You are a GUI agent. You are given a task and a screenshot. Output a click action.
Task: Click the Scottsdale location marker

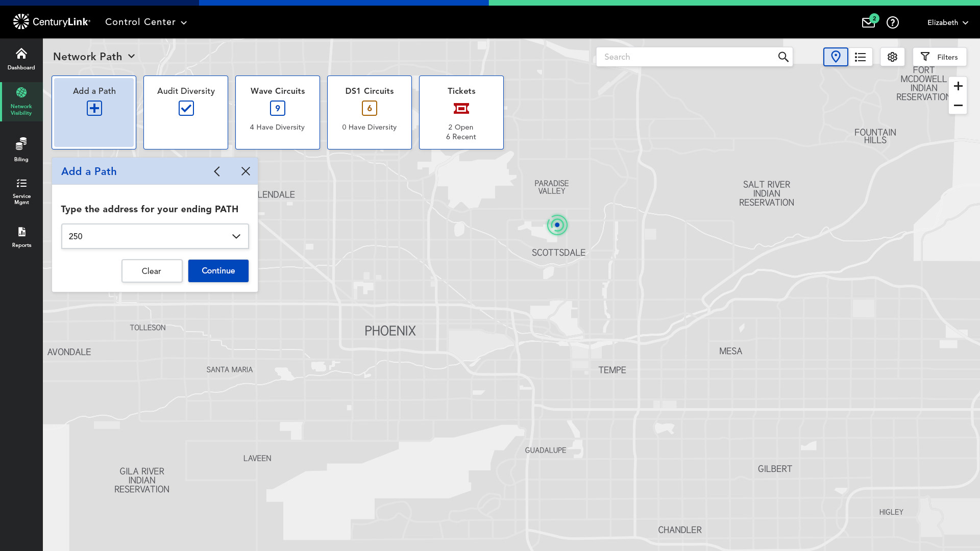[x=557, y=225]
